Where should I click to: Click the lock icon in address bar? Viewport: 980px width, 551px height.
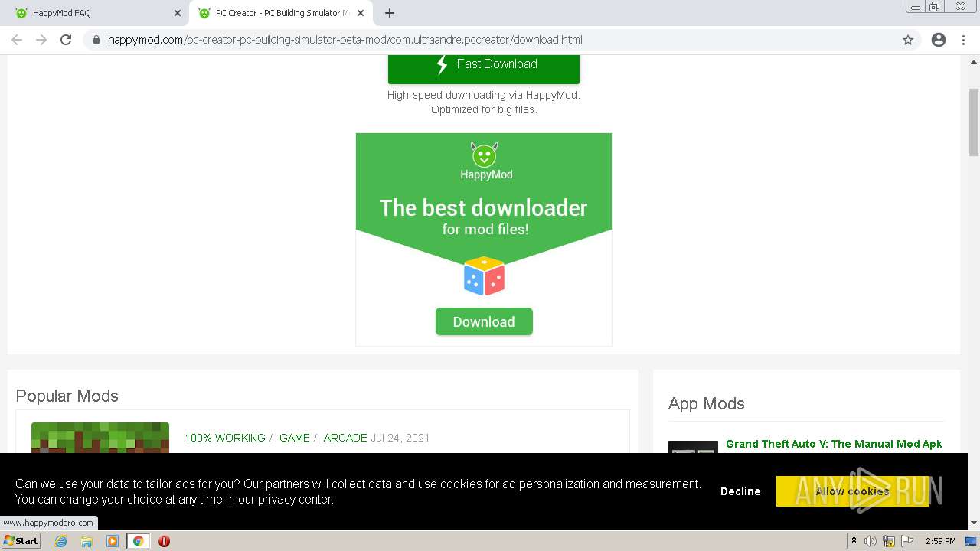tap(96, 40)
